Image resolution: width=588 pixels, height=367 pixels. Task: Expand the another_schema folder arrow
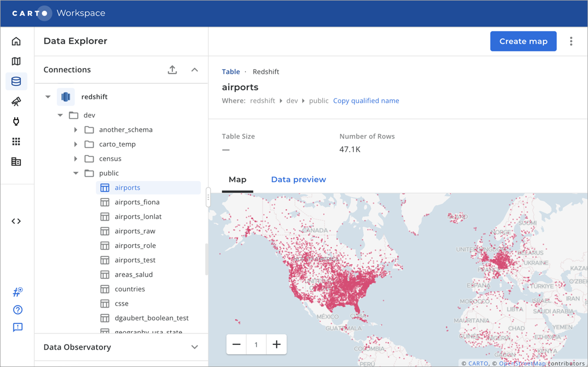(76, 130)
